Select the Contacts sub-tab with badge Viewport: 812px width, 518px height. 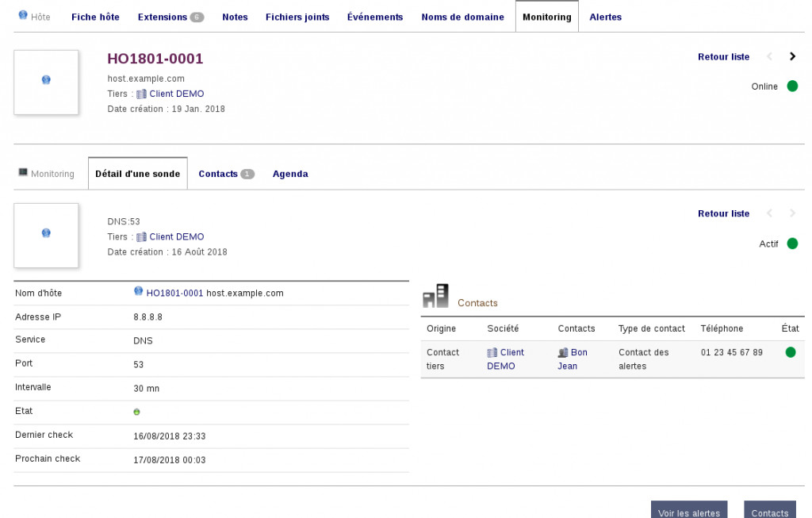[225, 174]
